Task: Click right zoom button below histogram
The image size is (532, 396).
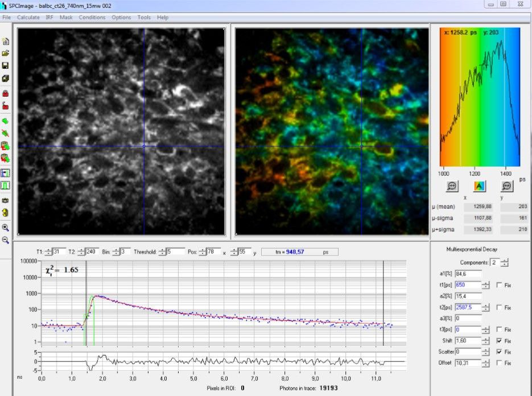Action: pyautogui.click(x=506, y=185)
